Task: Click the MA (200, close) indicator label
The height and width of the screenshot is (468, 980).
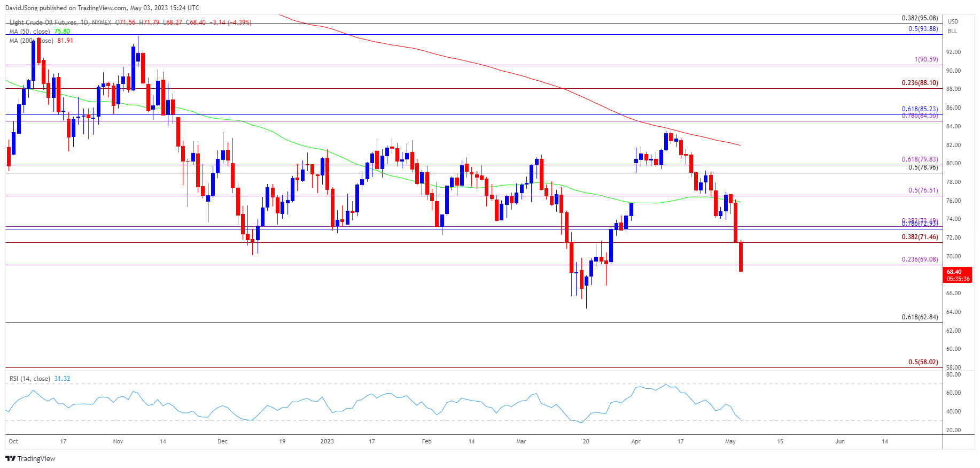Action: pos(32,41)
